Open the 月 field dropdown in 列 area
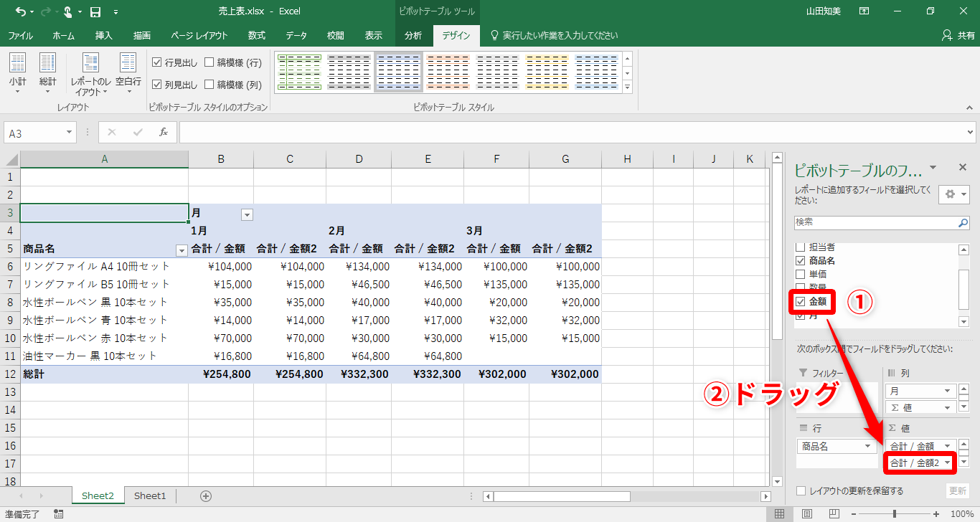 (x=948, y=391)
